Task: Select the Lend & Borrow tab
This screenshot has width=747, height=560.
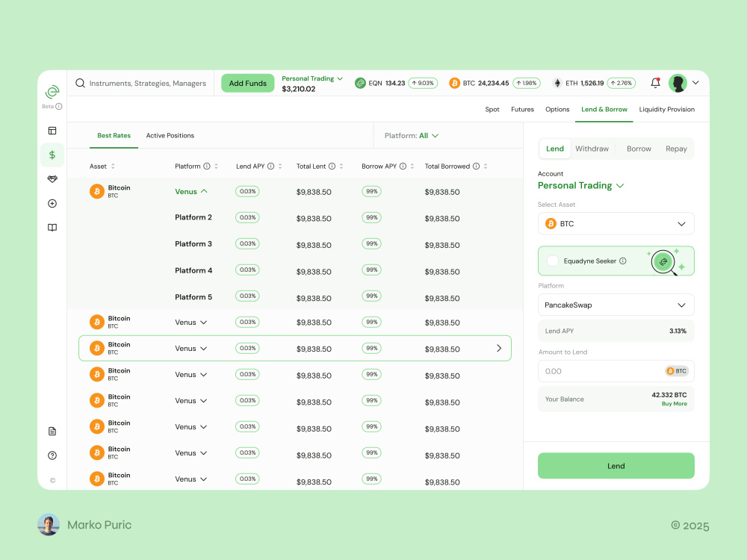Action: 604,110
